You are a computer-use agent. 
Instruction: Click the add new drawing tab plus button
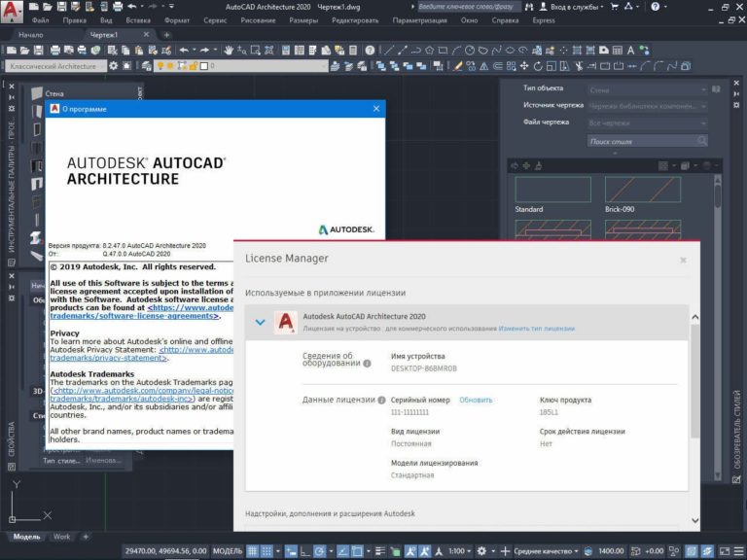tap(166, 35)
